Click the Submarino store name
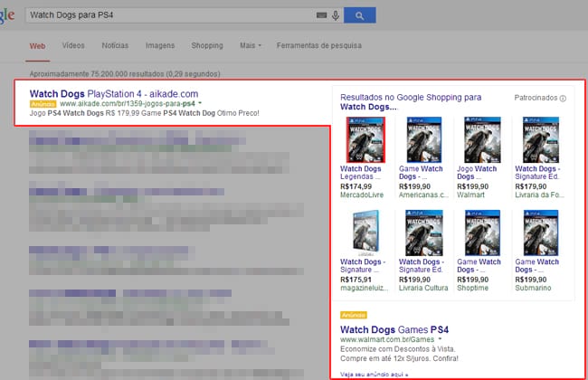Image resolution: width=588 pixels, height=380 pixels. 533,288
